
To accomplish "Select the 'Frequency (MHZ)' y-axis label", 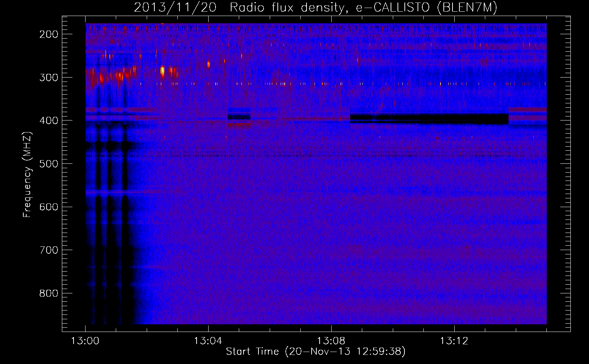I will (x=27, y=175).
